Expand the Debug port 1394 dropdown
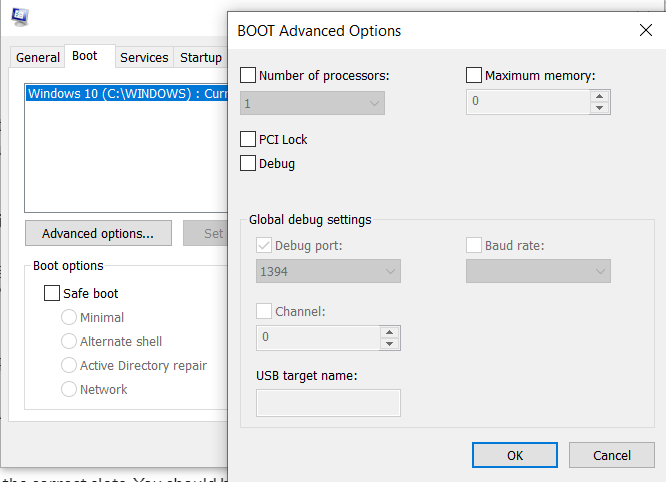Screen dimensions: 666x482 [x=328, y=271]
